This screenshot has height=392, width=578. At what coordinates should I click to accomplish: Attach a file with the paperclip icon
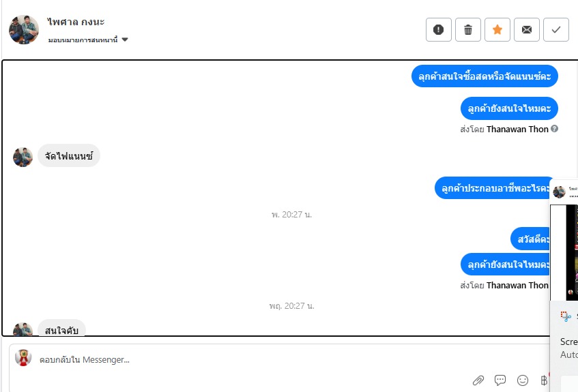478,380
